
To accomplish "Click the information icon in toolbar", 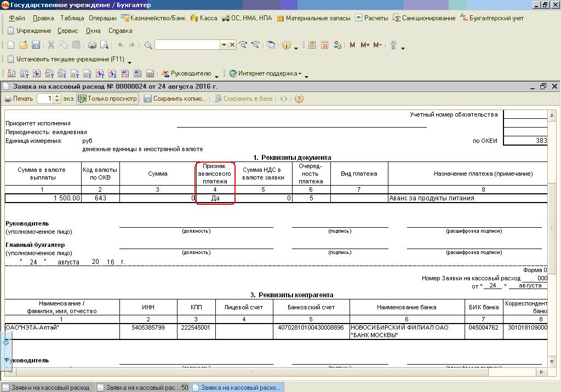I will (286, 45).
